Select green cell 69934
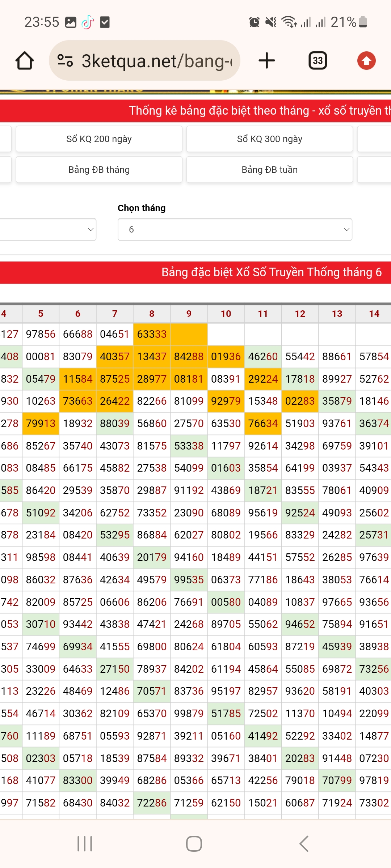Image resolution: width=391 pixels, height=868 pixels. point(77,647)
